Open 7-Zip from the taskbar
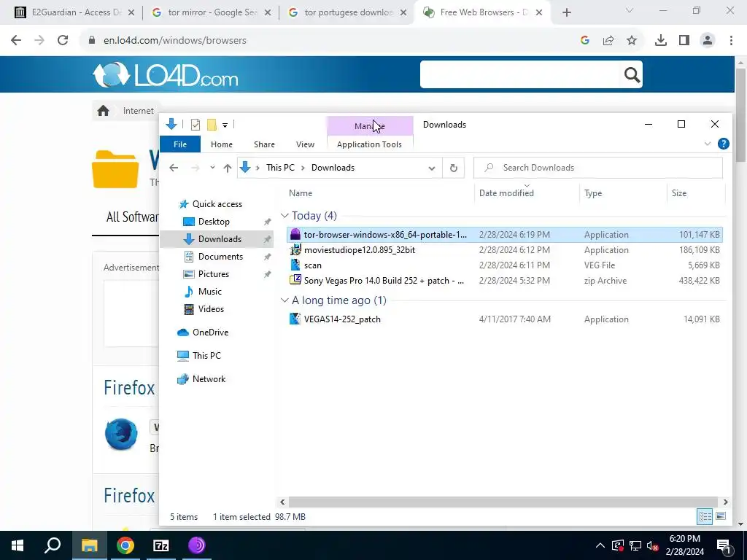The width and height of the screenshot is (747, 560). [161, 545]
